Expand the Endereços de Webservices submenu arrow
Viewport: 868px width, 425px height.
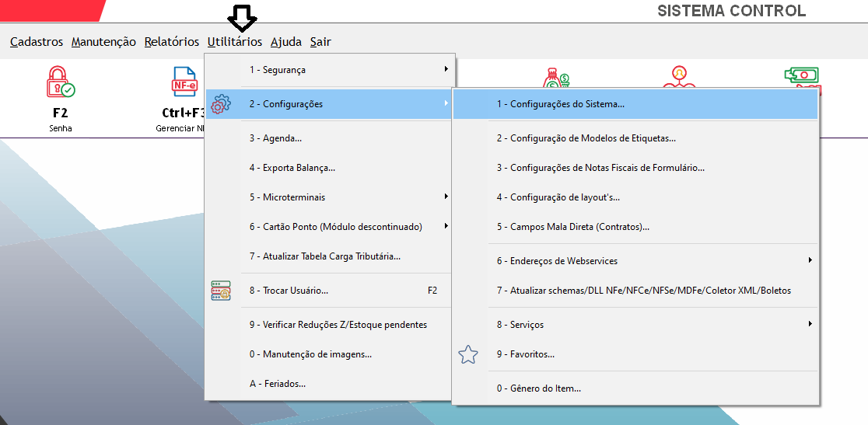click(x=810, y=260)
